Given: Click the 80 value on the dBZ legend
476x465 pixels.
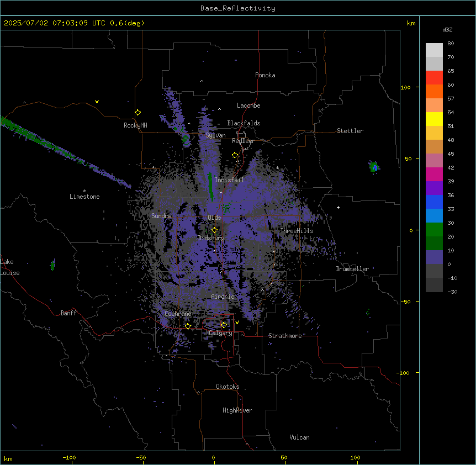Looking at the screenshot, I should pyautogui.click(x=451, y=44).
